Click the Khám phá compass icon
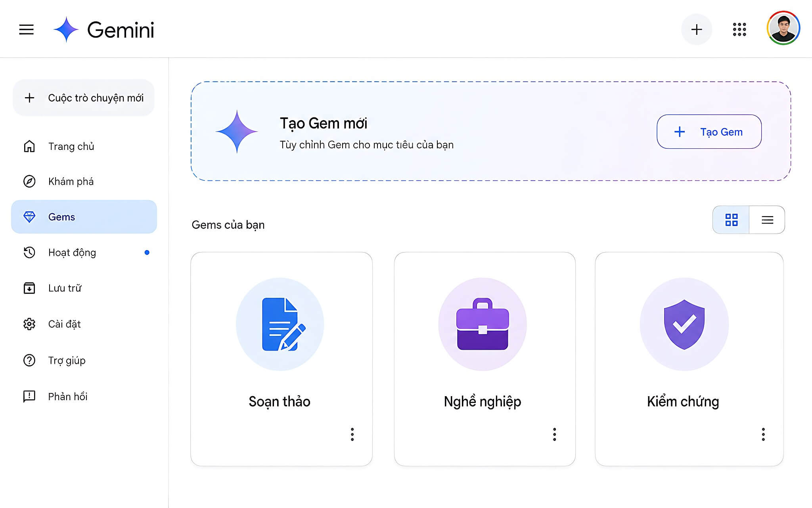This screenshot has width=812, height=508. pos(29,181)
